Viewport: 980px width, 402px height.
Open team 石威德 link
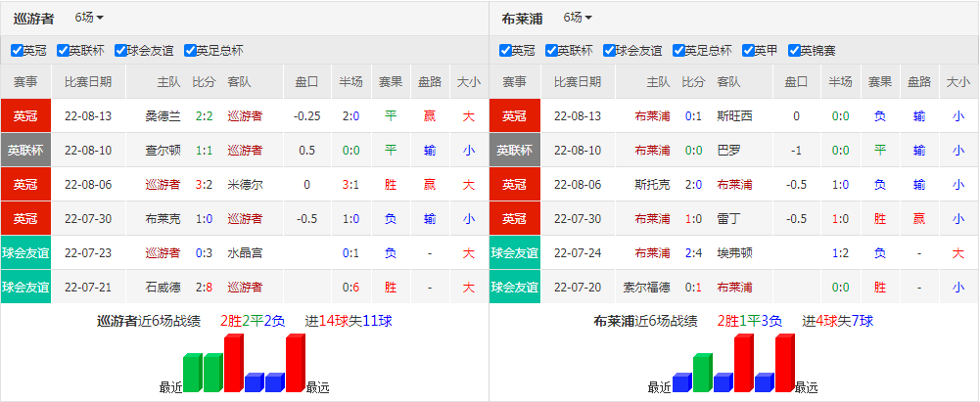tap(163, 288)
